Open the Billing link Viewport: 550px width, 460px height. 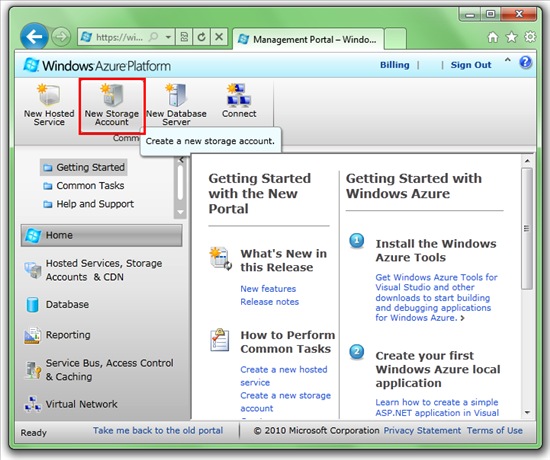[395, 65]
